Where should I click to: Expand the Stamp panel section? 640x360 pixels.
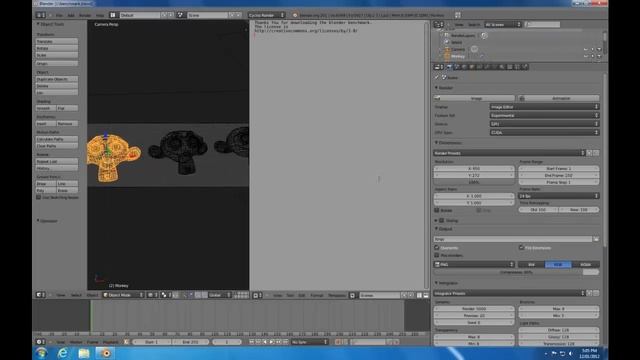click(x=436, y=221)
